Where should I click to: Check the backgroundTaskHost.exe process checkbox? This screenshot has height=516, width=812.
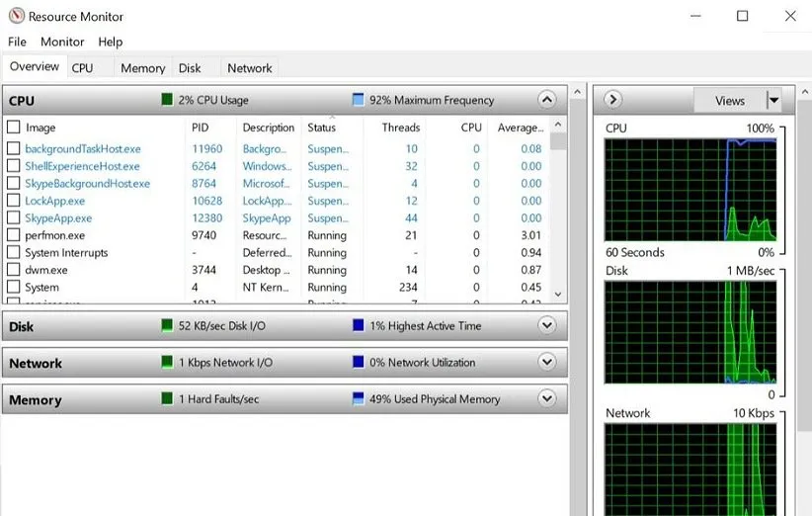14,149
